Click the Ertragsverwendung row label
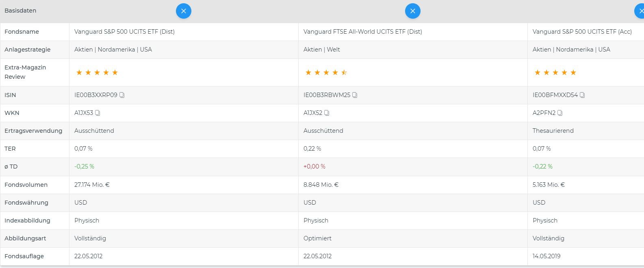644x268 pixels. pyautogui.click(x=33, y=131)
